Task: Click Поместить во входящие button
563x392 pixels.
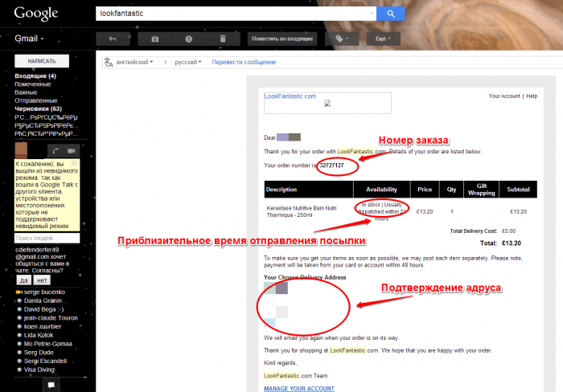Action: (282, 39)
